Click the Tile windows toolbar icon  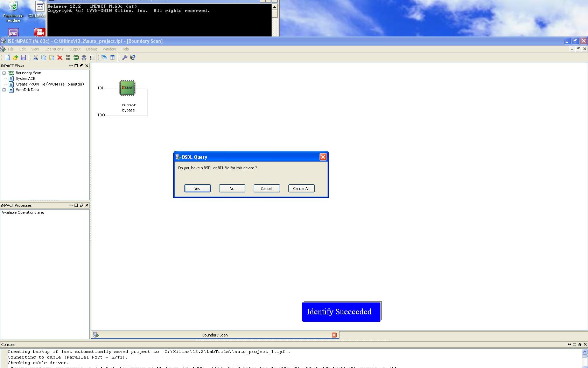coord(112,57)
